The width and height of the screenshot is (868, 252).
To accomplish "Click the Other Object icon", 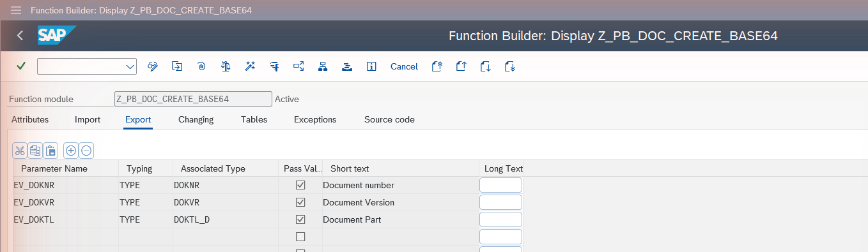I will pos(177,66).
